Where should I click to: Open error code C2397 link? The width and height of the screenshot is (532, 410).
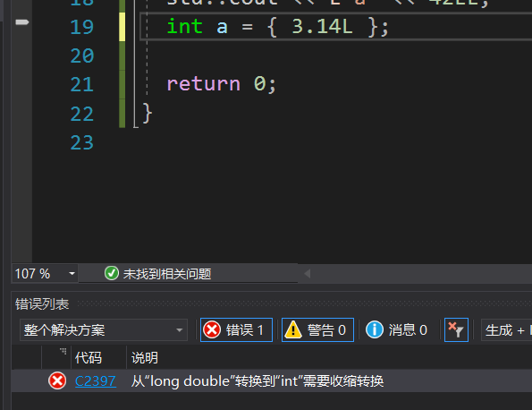pos(96,381)
